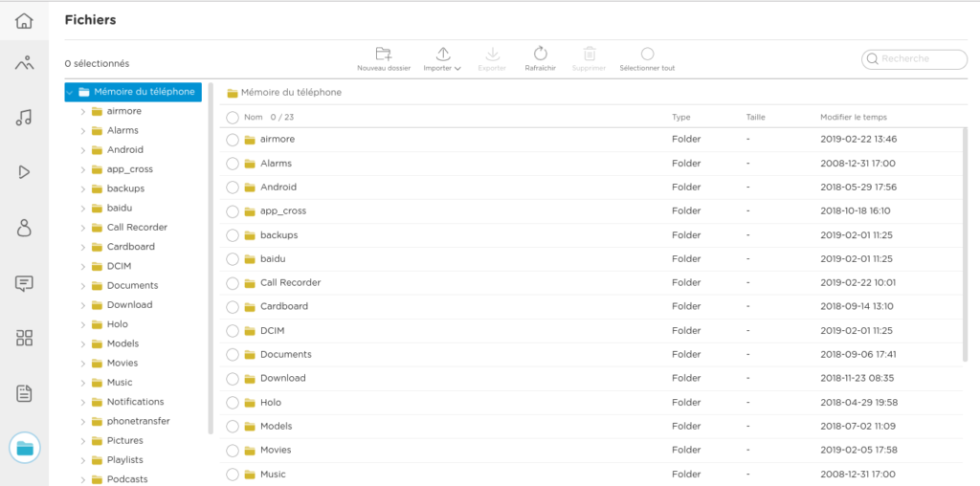Click the Holo folder icon in tree
The image size is (980, 486).
click(97, 324)
